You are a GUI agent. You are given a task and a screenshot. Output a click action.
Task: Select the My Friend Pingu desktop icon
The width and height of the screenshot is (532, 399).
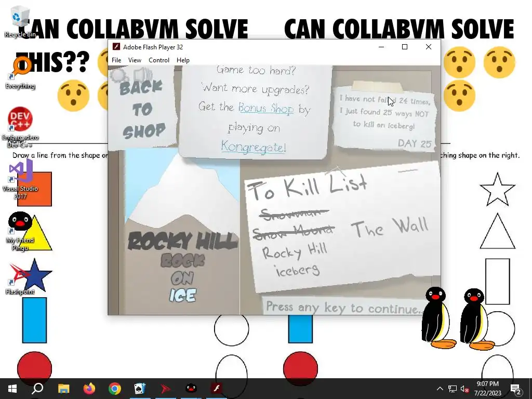20,231
